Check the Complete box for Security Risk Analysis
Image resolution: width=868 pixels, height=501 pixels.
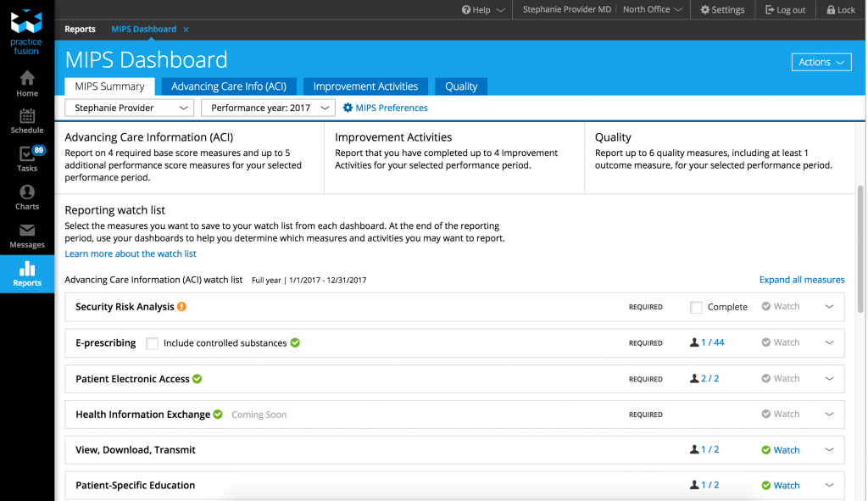pyautogui.click(x=696, y=308)
